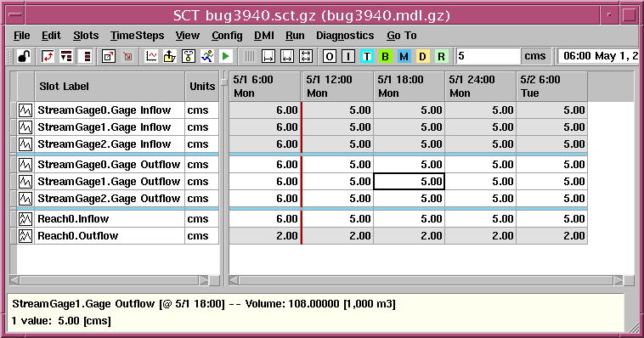Set the light green R flag button
The image size is (644, 338).
tap(441, 56)
